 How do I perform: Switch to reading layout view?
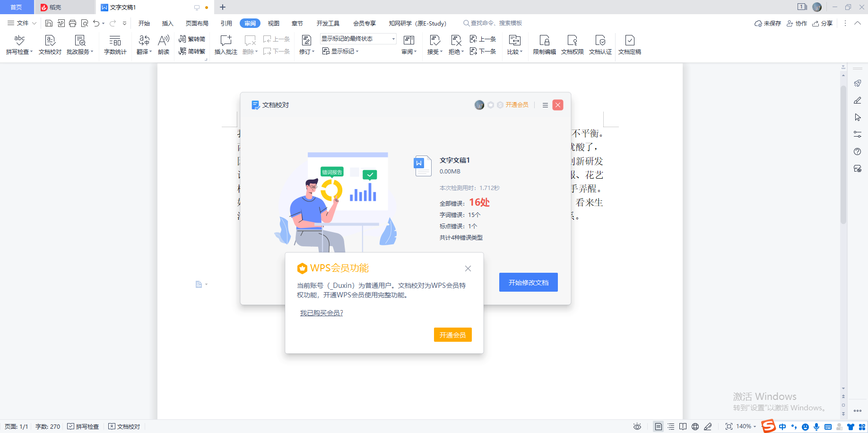click(683, 426)
